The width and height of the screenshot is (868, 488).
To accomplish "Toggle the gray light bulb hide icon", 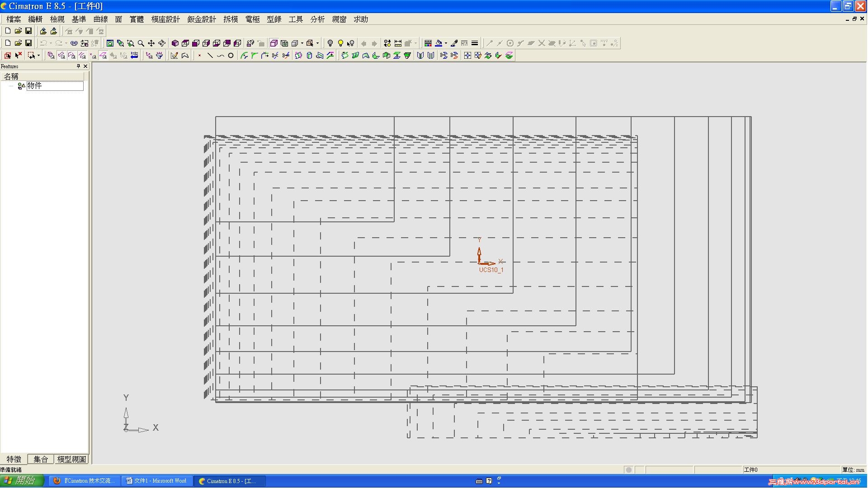I will (x=330, y=43).
